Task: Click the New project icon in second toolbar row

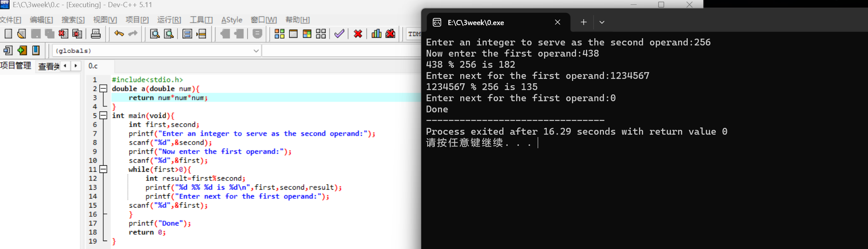Action: point(8,51)
